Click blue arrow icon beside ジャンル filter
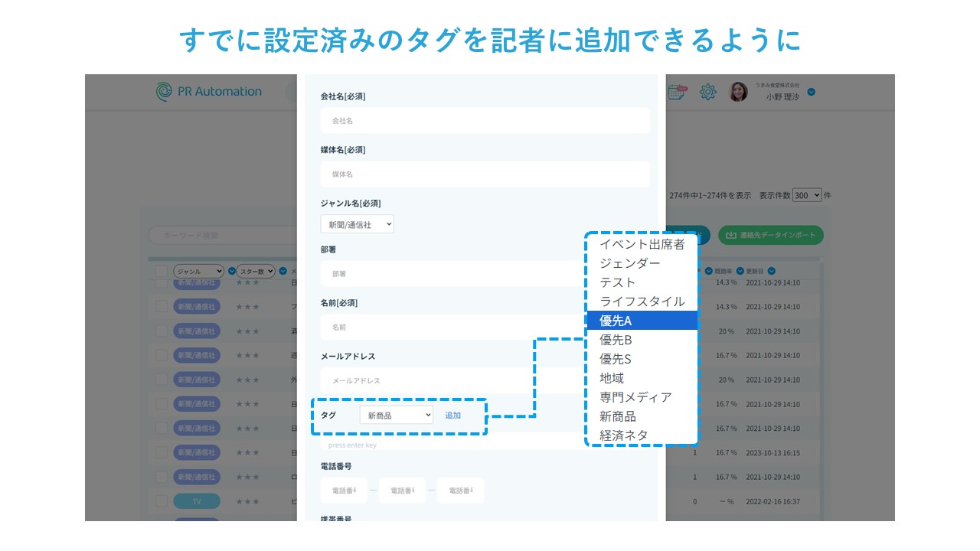 pyautogui.click(x=231, y=271)
